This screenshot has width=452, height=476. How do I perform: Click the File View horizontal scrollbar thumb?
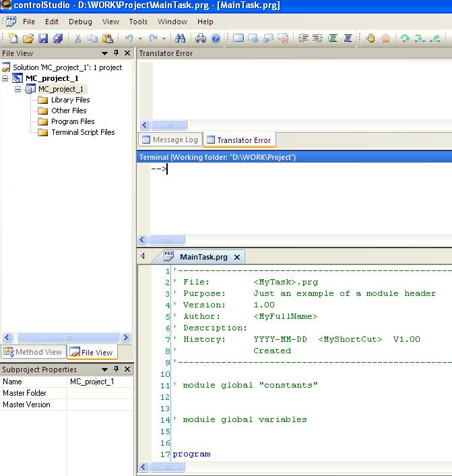point(67,337)
